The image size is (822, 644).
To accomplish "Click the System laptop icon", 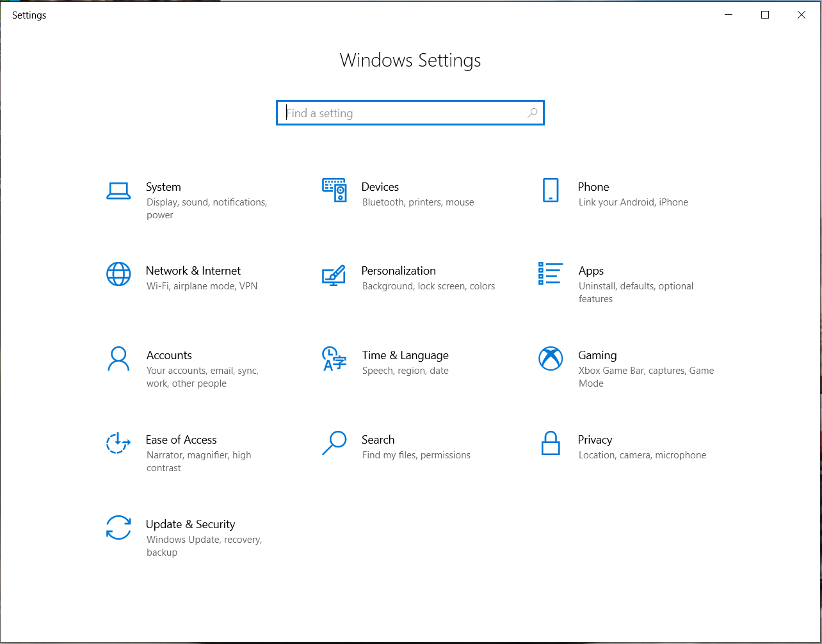I will (118, 191).
